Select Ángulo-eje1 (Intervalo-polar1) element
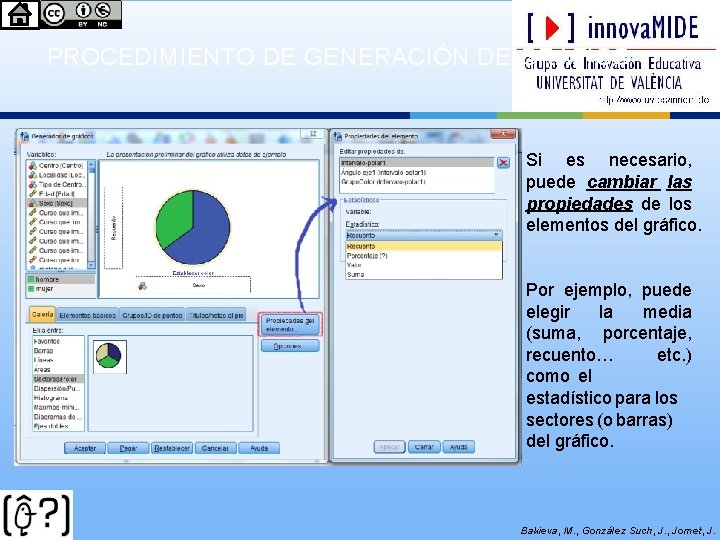The width and height of the screenshot is (720, 540). (417, 173)
